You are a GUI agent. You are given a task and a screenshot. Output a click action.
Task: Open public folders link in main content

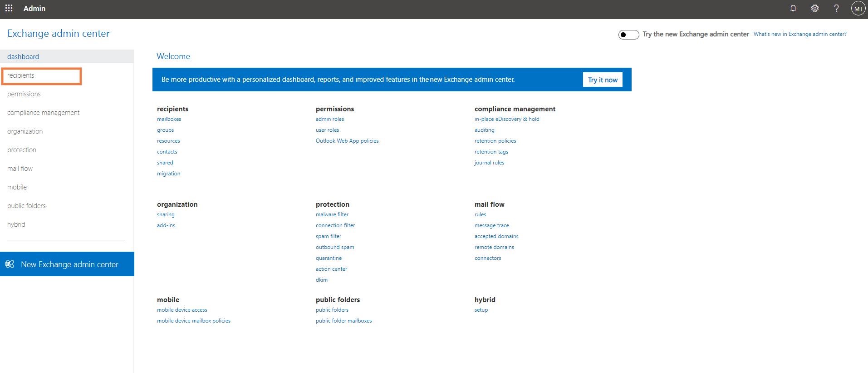[332, 310]
